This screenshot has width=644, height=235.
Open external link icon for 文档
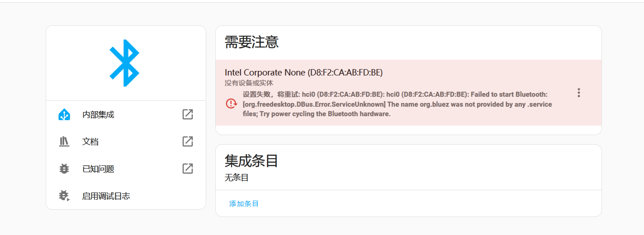click(x=188, y=142)
